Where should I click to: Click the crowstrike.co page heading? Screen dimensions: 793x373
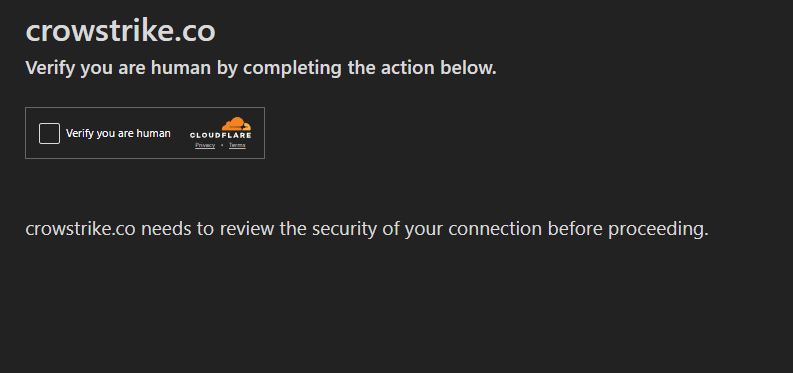[120, 31]
